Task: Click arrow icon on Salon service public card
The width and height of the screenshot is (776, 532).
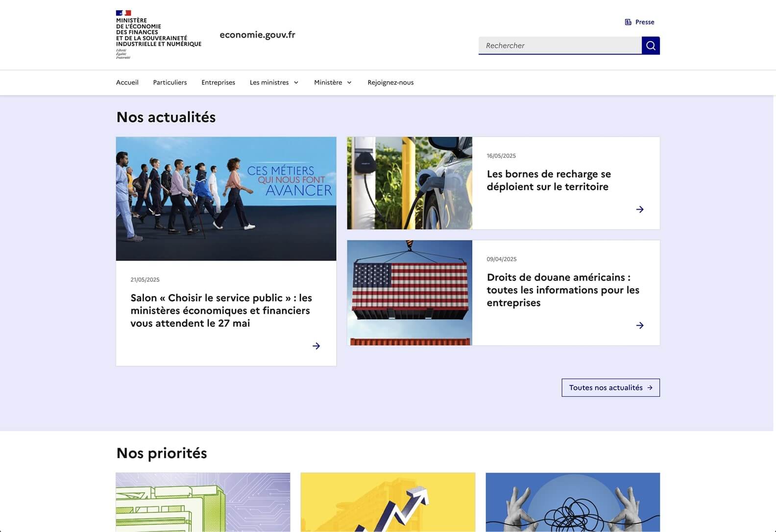Action: (316, 346)
